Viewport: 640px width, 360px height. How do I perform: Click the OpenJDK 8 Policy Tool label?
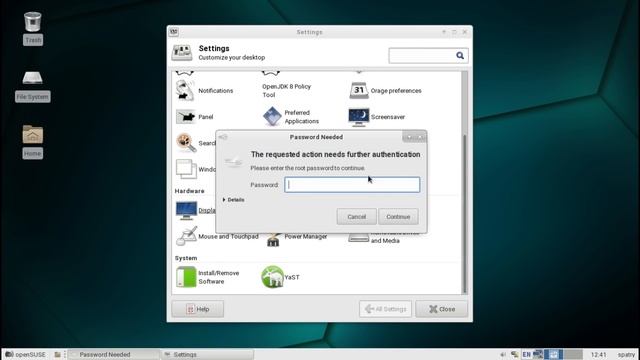point(287,91)
